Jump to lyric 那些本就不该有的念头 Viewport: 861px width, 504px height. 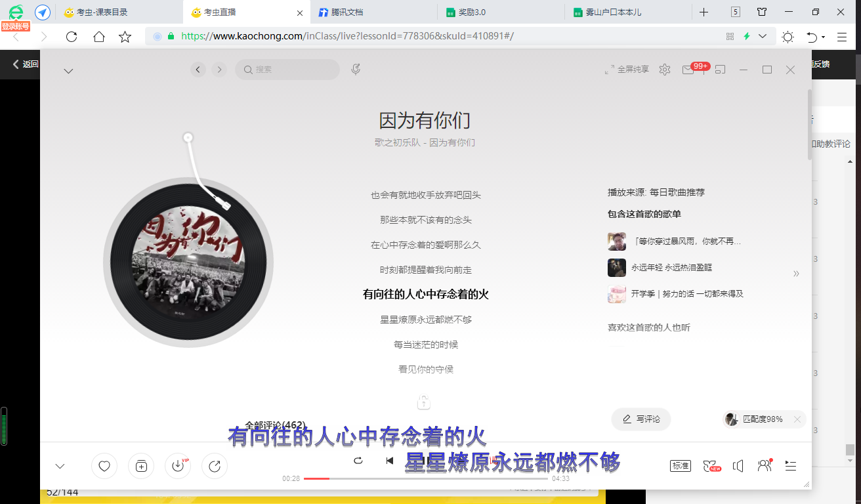[x=426, y=220]
